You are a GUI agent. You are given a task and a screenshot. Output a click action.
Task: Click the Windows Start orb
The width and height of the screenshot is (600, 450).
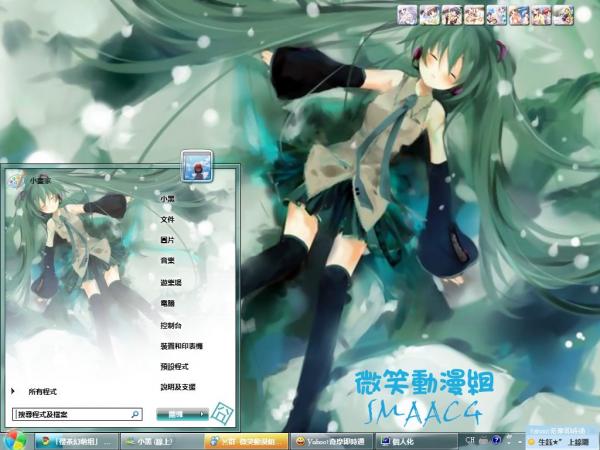(14, 441)
